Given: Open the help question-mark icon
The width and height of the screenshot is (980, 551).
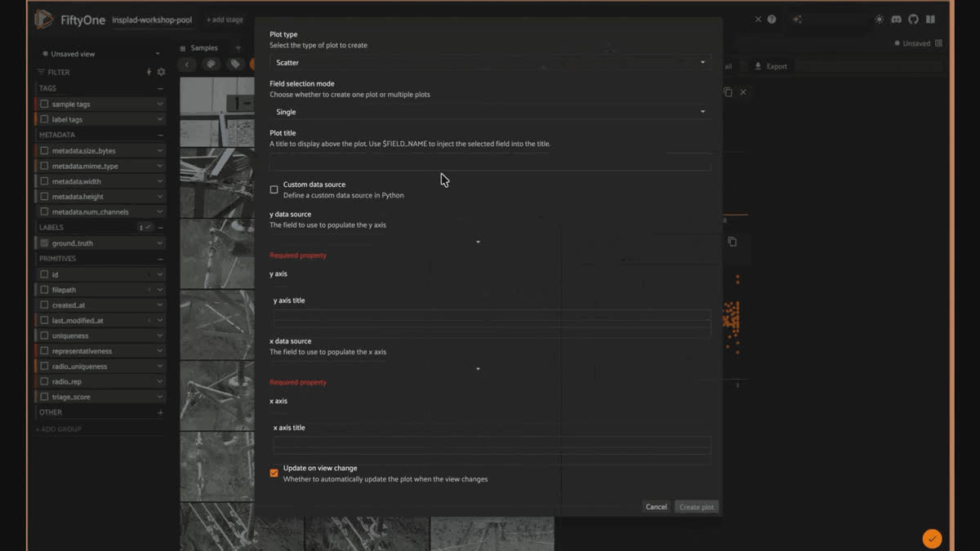Looking at the screenshot, I should click(772, 20).
